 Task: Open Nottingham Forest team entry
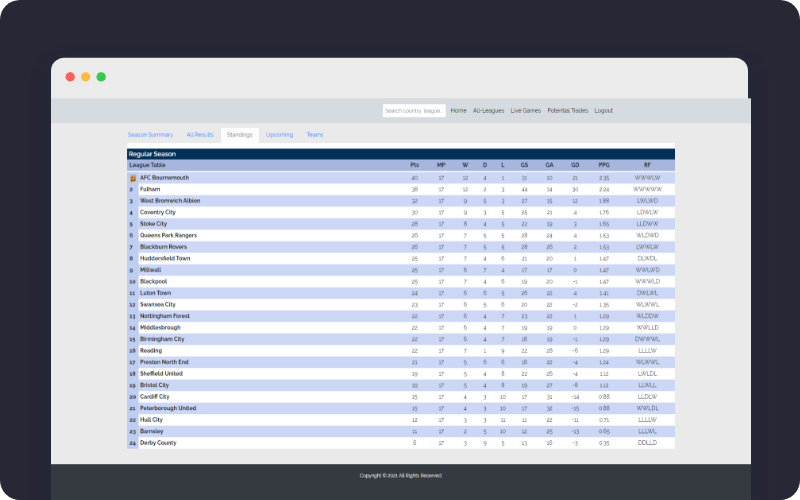pos(164,316)
